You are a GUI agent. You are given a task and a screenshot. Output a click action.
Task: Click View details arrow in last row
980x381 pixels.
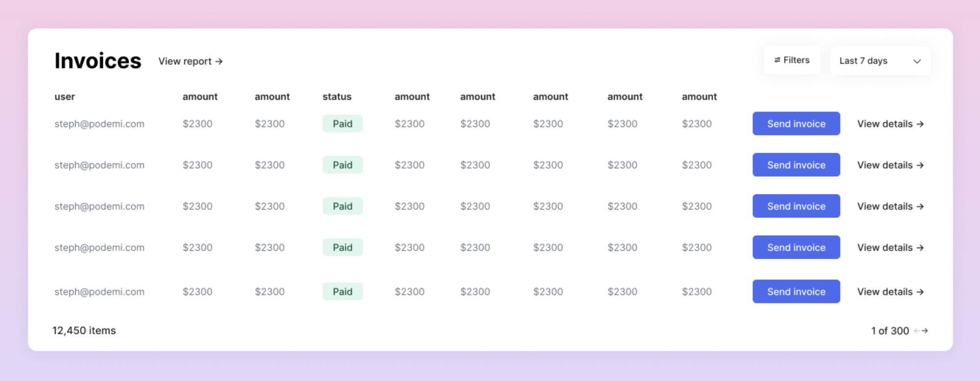coord(920,292)
